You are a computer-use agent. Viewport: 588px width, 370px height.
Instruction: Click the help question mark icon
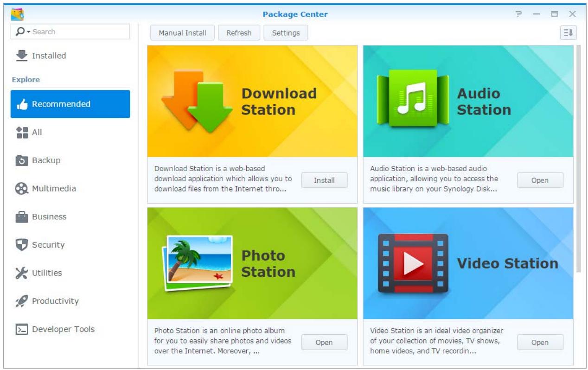518,14
